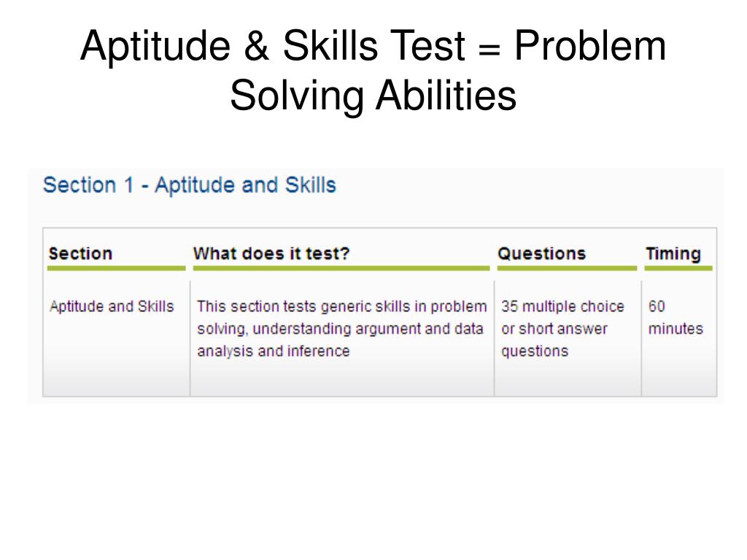
Task: Select the word "questions" in the Questions cell
Action: (534, 351)
